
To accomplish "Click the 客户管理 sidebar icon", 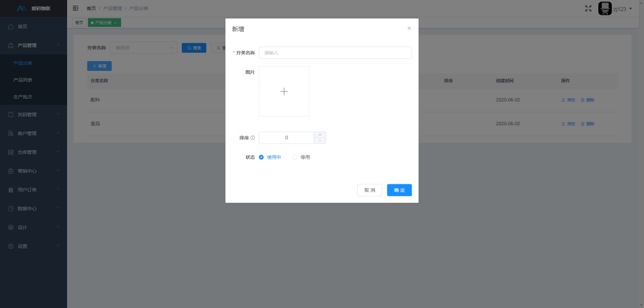I will click(x=11, y=133).
